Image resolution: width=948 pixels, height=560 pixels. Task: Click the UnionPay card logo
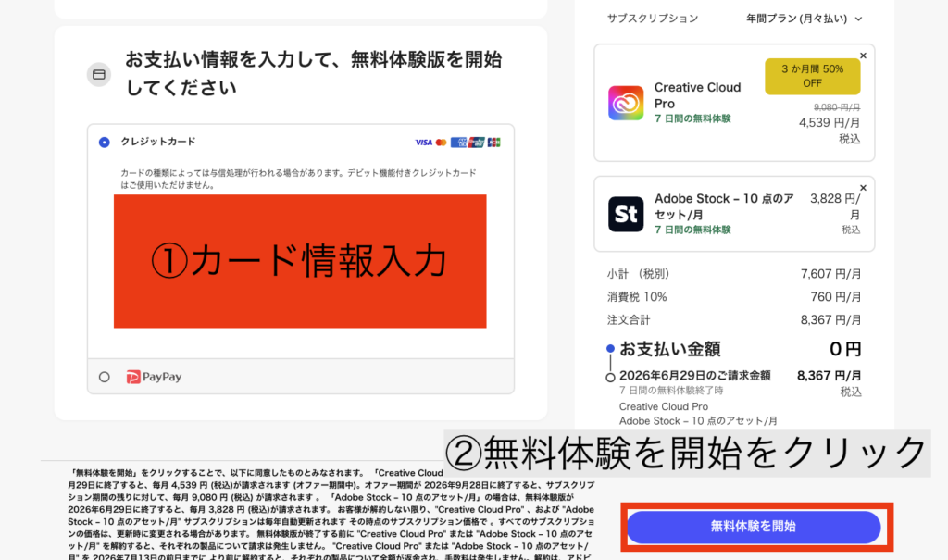[477, 143]
